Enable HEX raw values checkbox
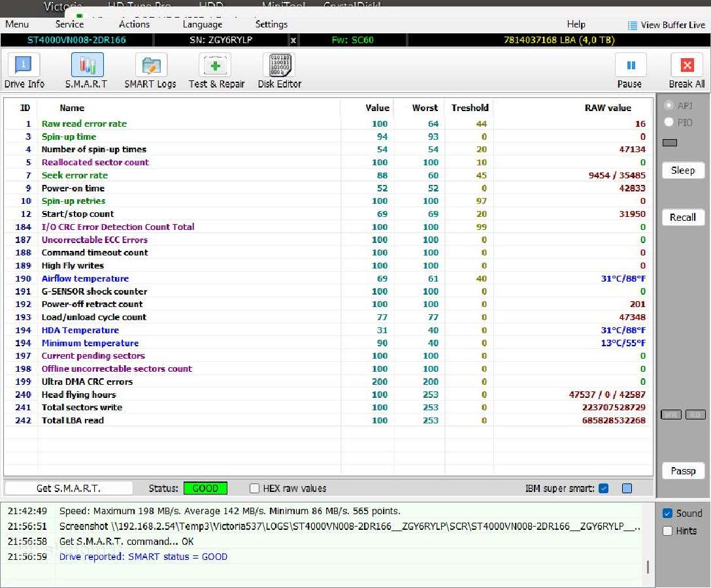The image size is (711, 588). (254, 488)
